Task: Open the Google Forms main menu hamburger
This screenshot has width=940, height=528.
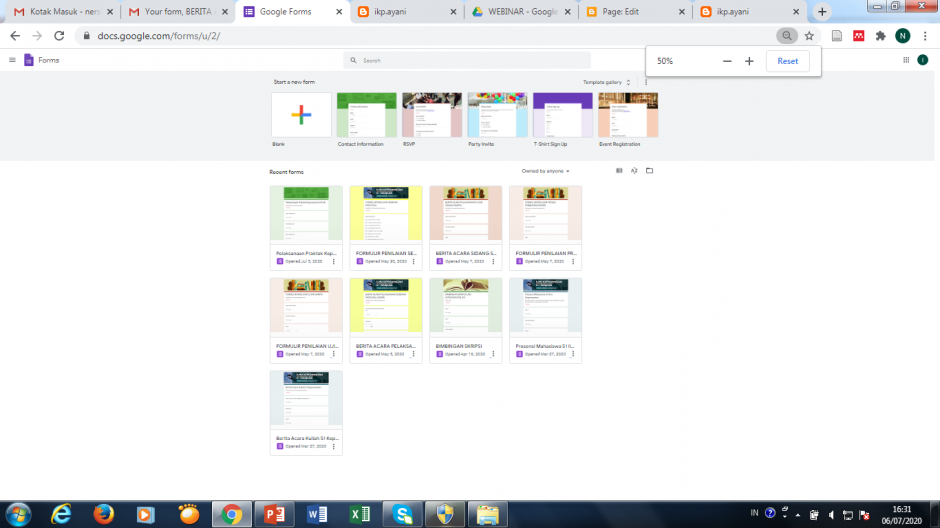Action: click(12, 60)
